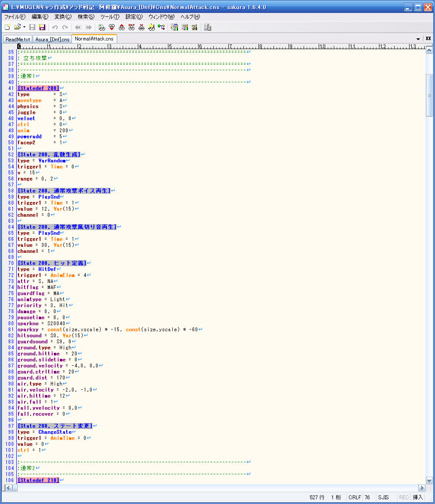This screenshot has width=435, height=504.
Task: Redo the last undone edit
Action: pyautogui.click(x=65, y=27)
